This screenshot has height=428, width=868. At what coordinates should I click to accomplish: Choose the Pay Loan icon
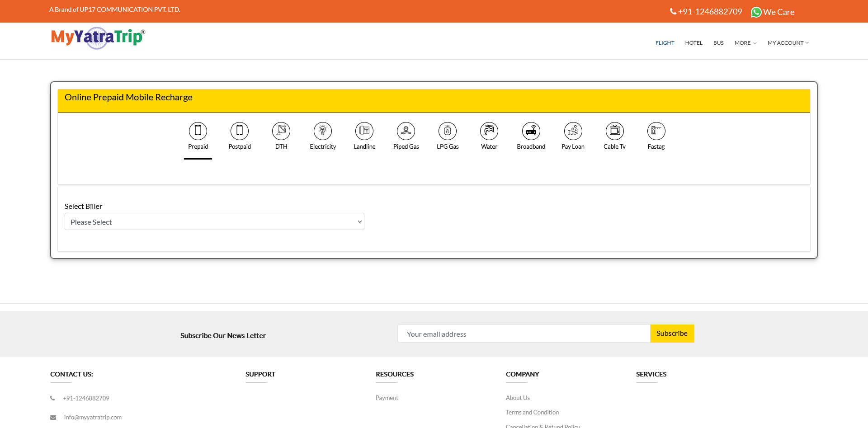[573, 131]
